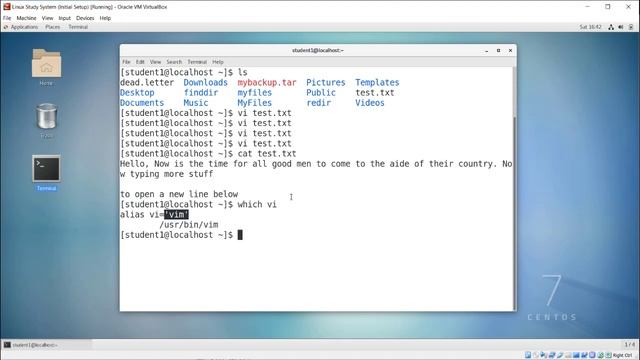
Task: Open the VirtualBox File menu
Action: pos(7,18)
